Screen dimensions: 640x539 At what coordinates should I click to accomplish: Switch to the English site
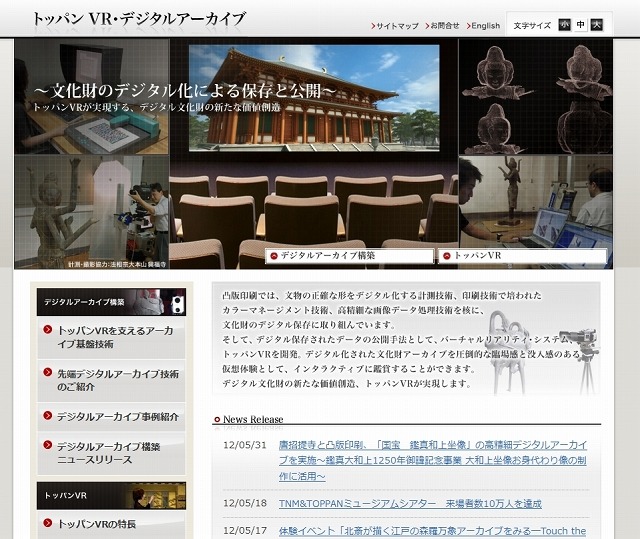pyautogui.click(x=486, y=26)
